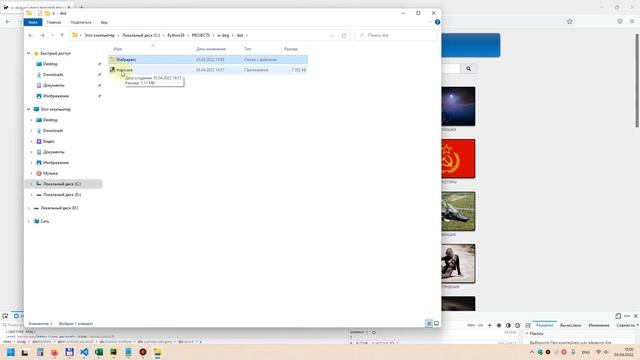Open the Главная ribbon tab

click(x=54, y=22)
